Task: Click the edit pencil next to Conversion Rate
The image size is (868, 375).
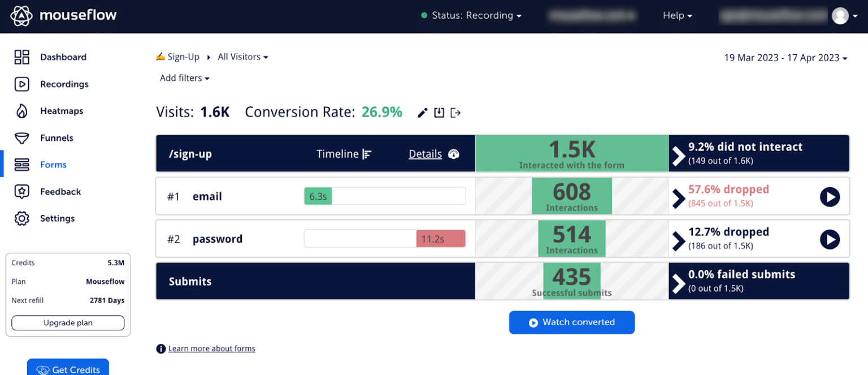Action: pyautogui.click(x=422, y=113)
